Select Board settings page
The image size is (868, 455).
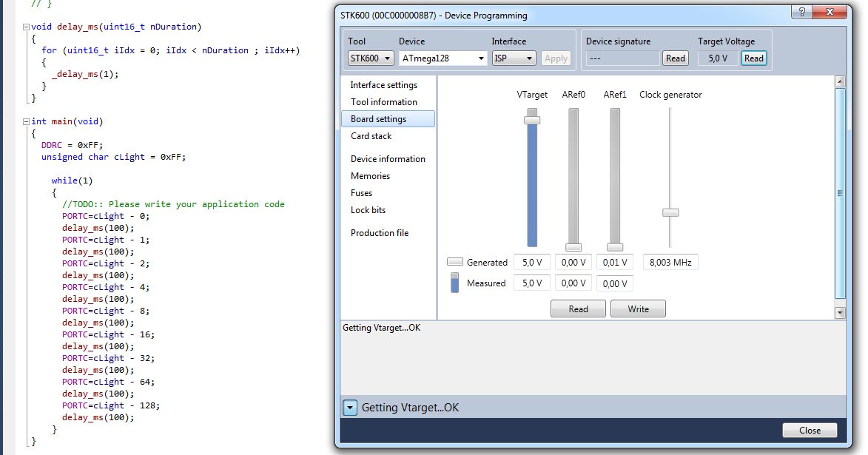click(388, 119)
